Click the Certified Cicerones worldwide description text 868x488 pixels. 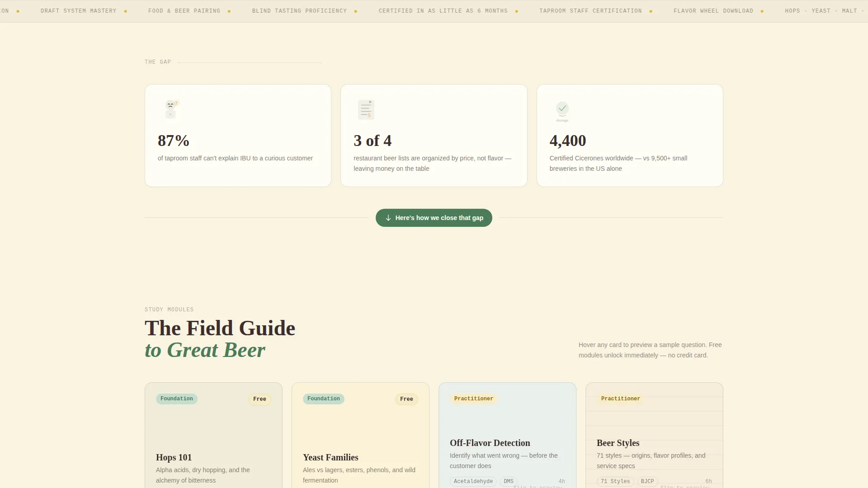point(618,164)
